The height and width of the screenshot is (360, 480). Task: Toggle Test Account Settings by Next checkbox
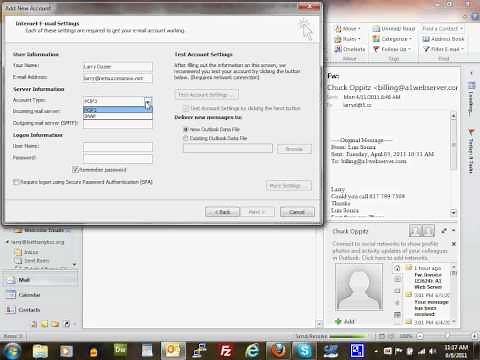(186, 108)
